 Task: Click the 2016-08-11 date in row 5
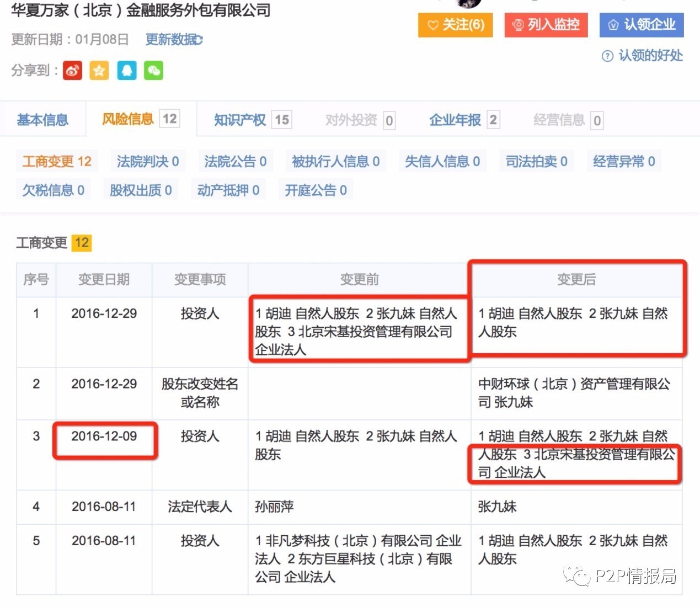[104, 541]
